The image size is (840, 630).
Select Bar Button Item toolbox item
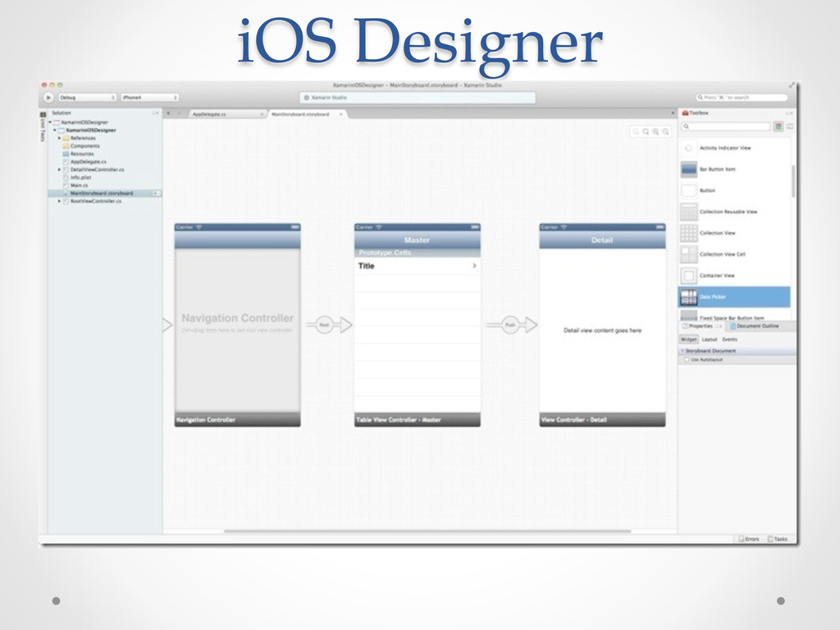click(x=735, y=169)
